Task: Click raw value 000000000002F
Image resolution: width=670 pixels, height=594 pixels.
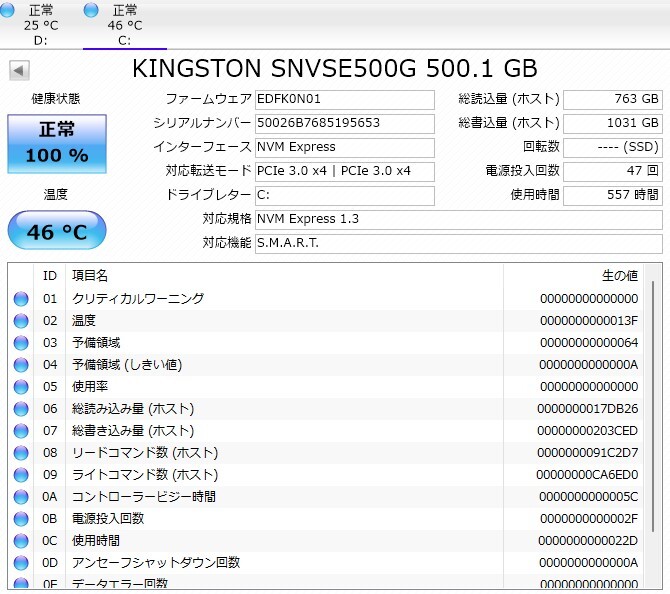Action: [x=589, y=519]
